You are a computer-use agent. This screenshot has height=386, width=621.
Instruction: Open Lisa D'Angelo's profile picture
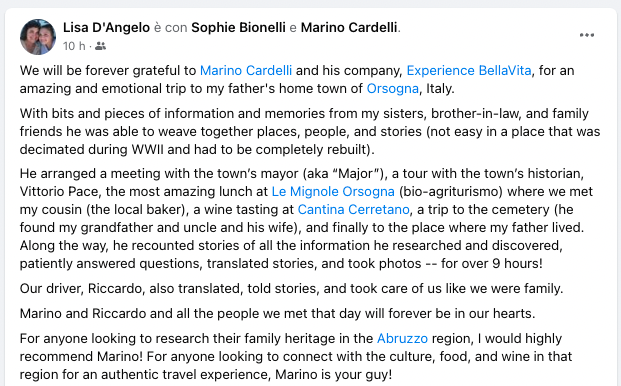pos(38,37)
